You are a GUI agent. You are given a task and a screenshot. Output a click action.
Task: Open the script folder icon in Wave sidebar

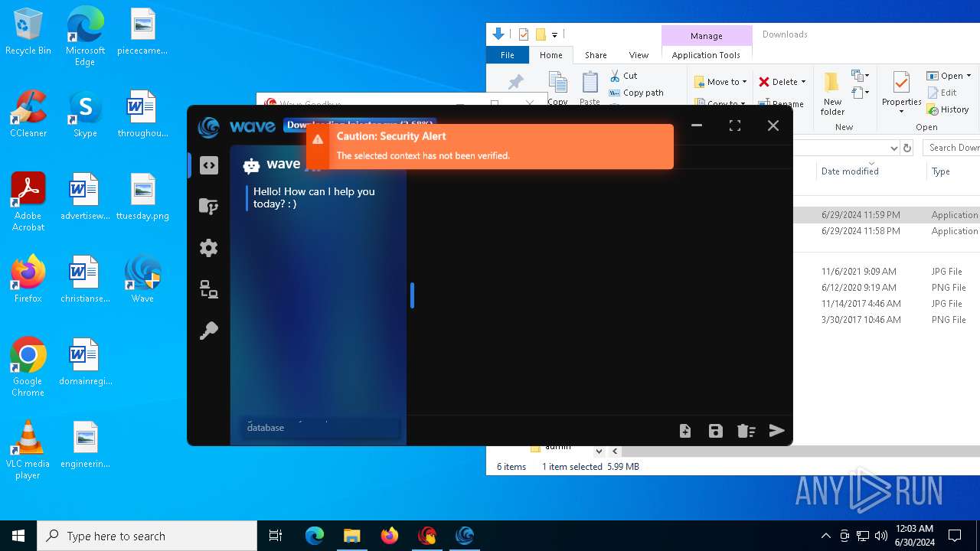pos(208,207)
